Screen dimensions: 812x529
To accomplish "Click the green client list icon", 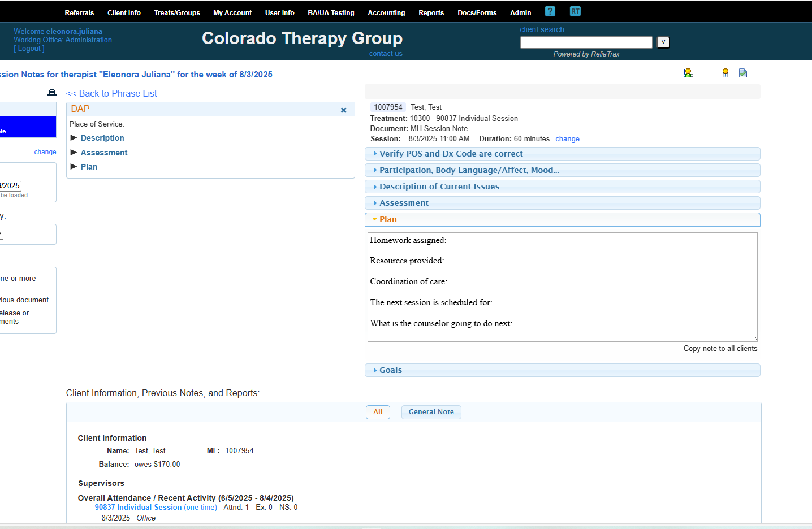I will pos(688,73).
